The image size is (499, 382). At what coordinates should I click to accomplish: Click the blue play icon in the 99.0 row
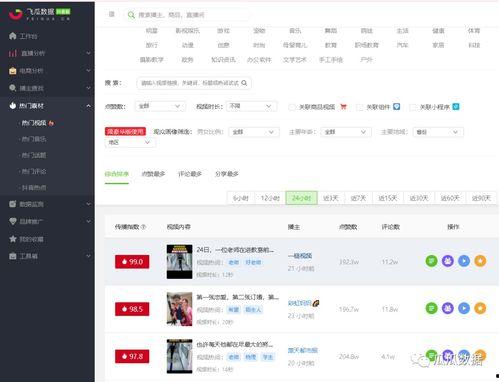(464, 261)
